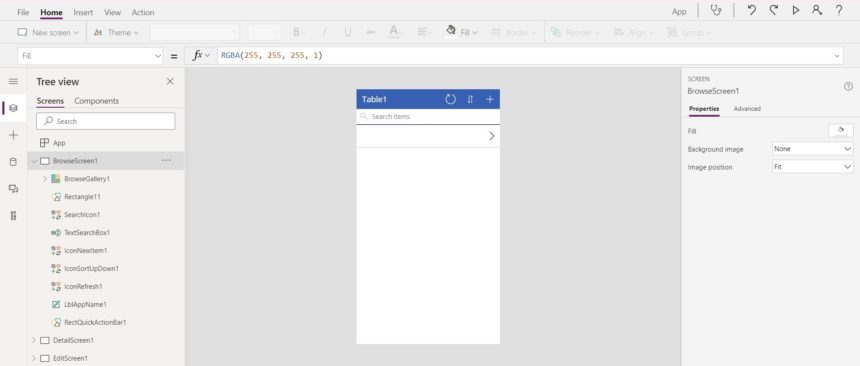Image resolution: width=860 pixels, height=366 pixels.
Task: Click the gallery item chevron arrow
Action: (x=491, y=136)
